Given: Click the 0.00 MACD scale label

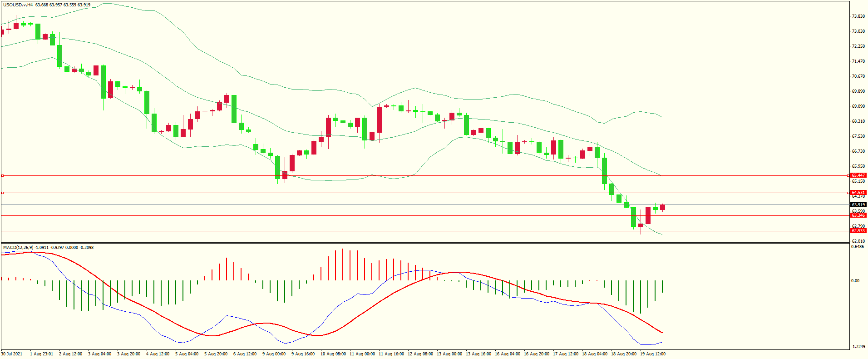Looking at the screenshot, I should pyautogui.click(x=855, y=281).
